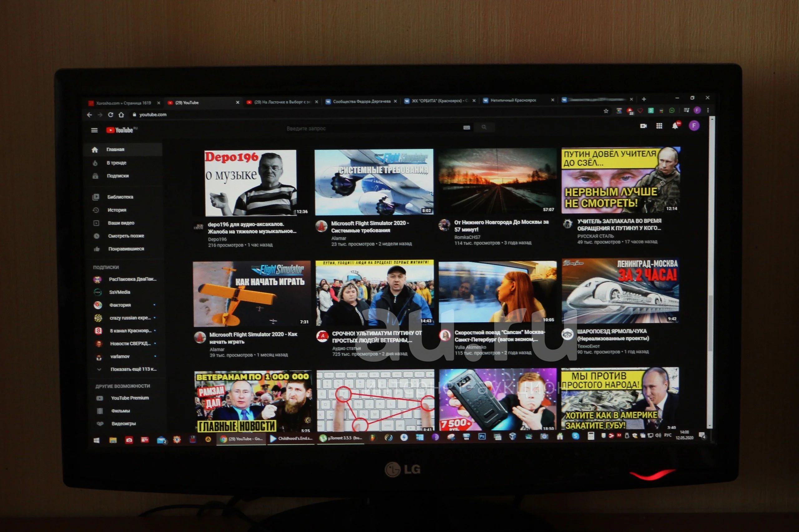This screenshot has height=532, width=799.
Task: Open the YouTube hamburger guide menu
Action: pyautogui.click(x=94, y=130)
